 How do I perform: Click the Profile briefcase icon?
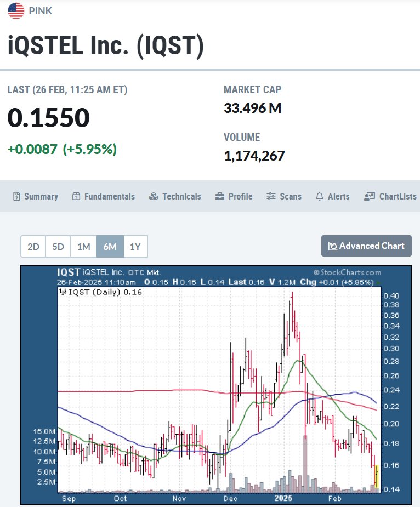tap(220, 196)
